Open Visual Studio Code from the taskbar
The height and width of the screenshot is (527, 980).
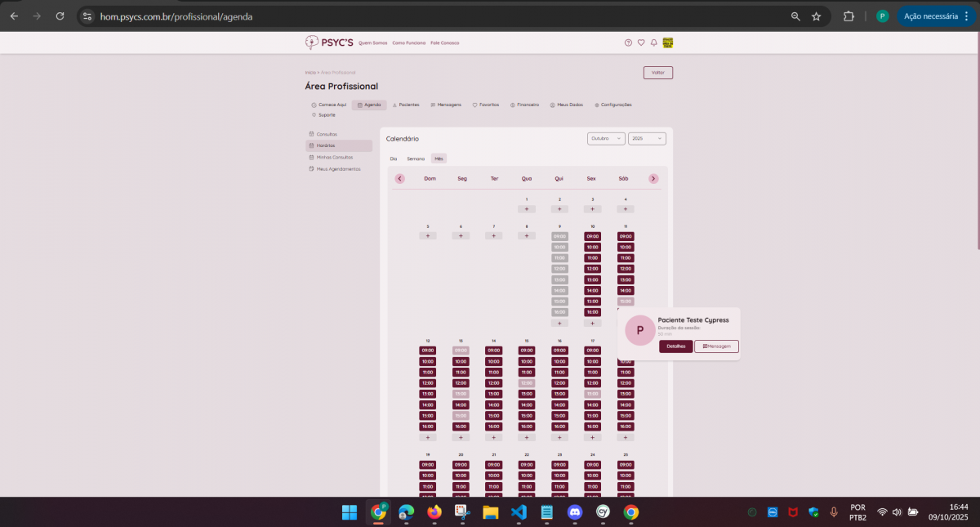click(x=519, y=512)
